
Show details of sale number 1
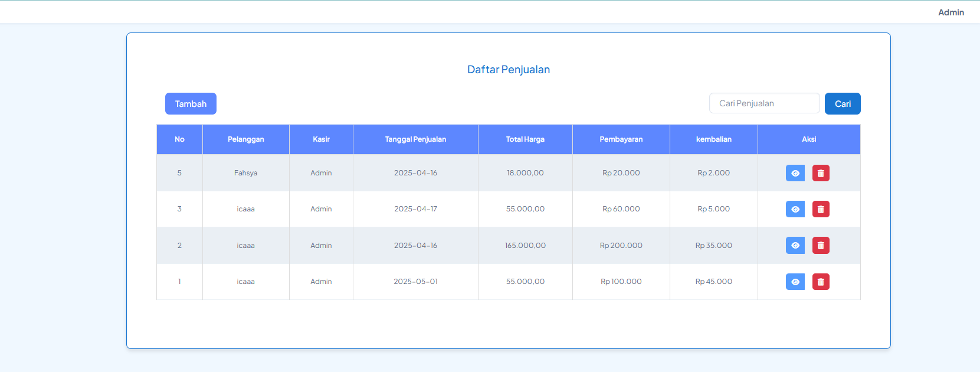point(795,282)
